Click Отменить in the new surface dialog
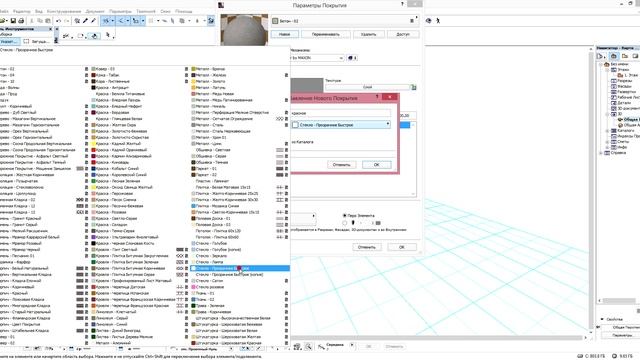The width and height of the screenshot is (640, 360). [x=342, y=164]
